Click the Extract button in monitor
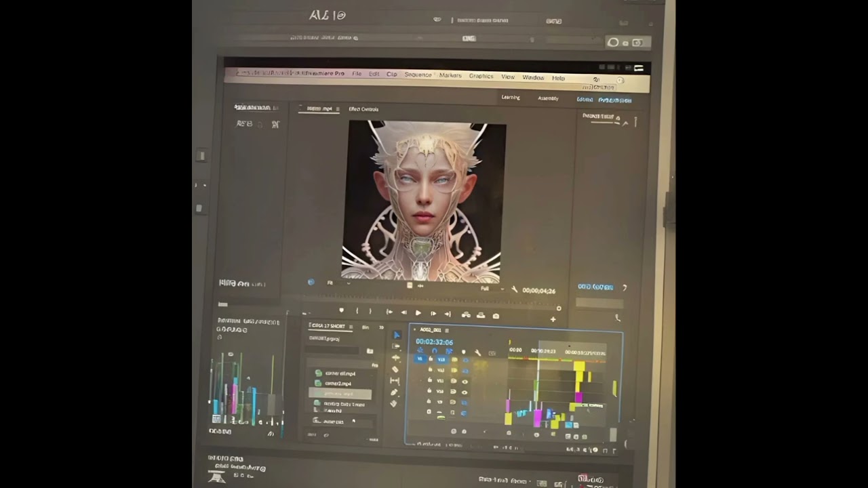 coord(481,315)
